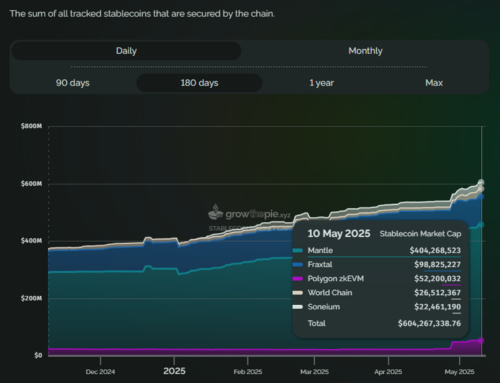Select the Max time range

434,83
